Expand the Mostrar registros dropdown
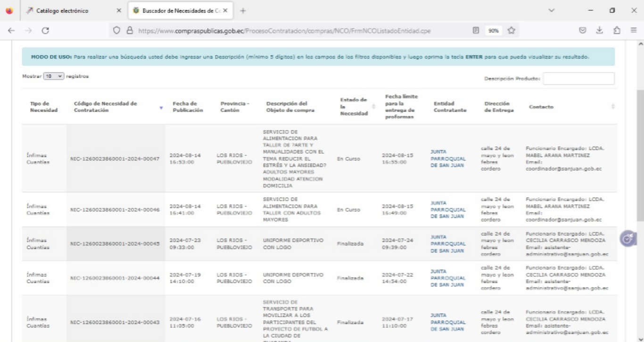 (54, 76)
